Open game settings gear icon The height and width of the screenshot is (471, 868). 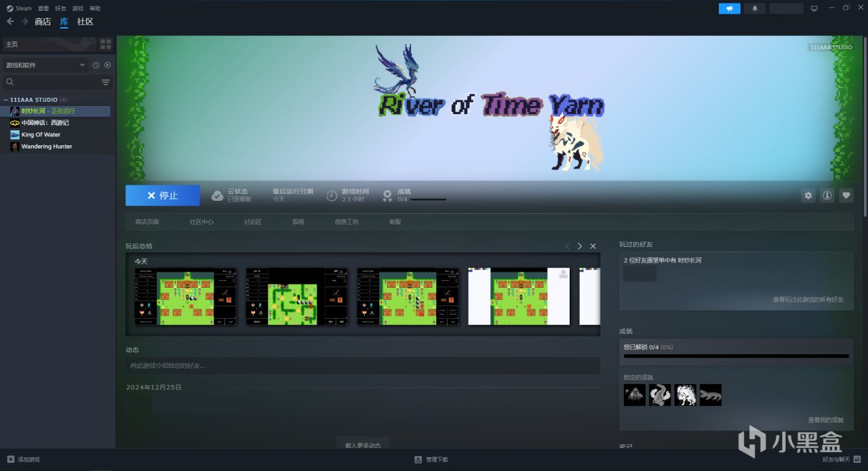pyautogui.click(x=808, y=195)
